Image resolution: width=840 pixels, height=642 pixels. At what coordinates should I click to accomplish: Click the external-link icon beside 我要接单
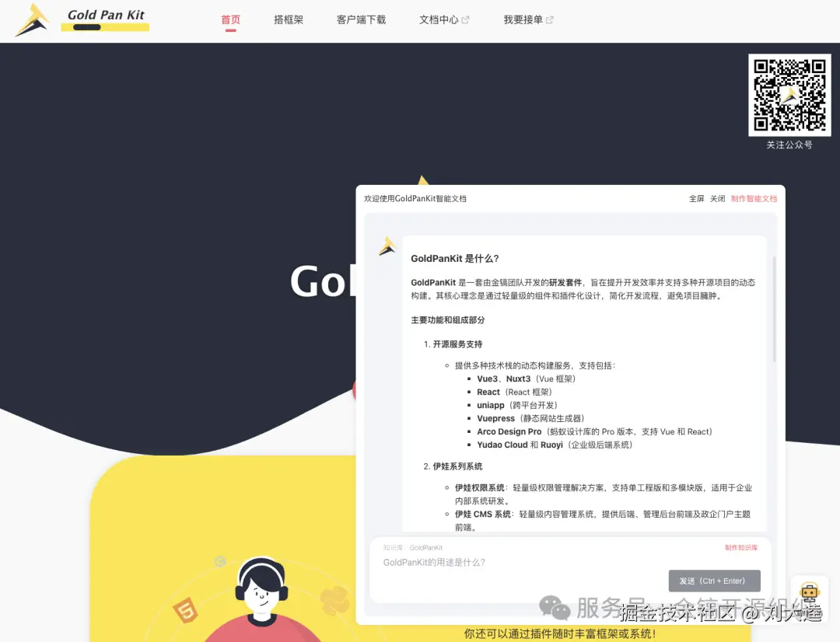pos(550,19)
